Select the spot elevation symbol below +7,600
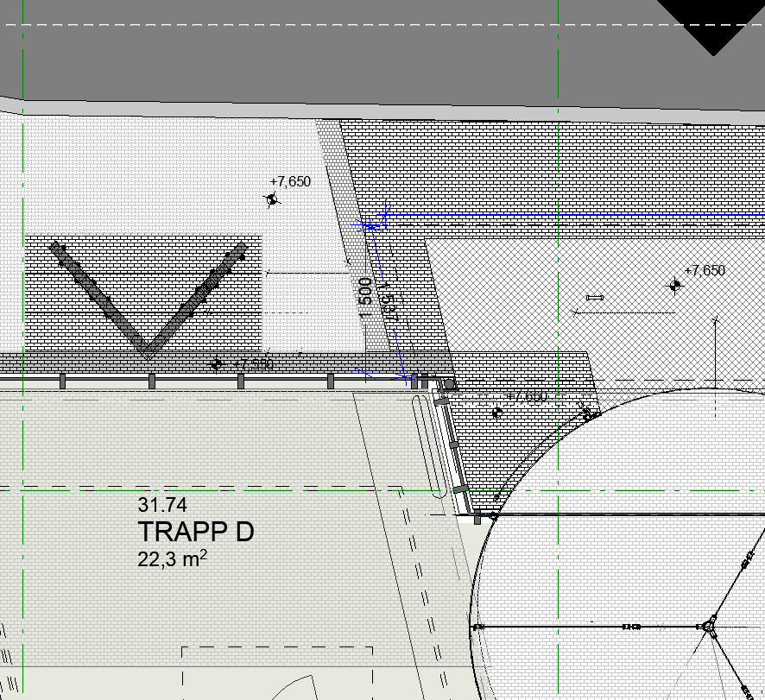Image resolution: width=765 pixels, height=700 pixels. coord(496,413)
